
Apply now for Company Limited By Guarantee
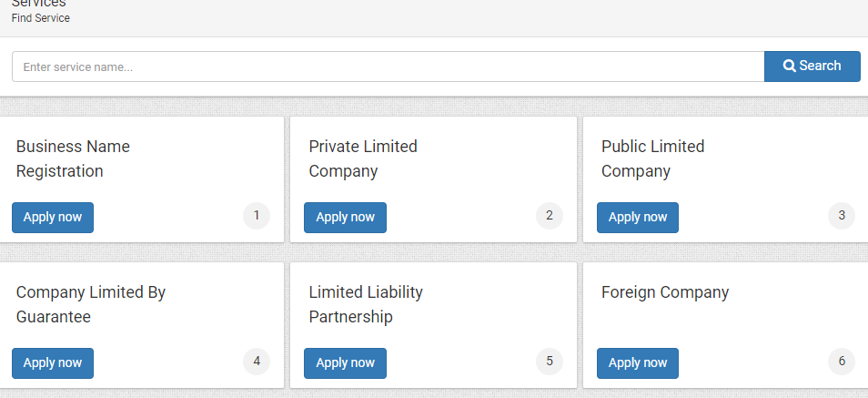coord(53,363)
